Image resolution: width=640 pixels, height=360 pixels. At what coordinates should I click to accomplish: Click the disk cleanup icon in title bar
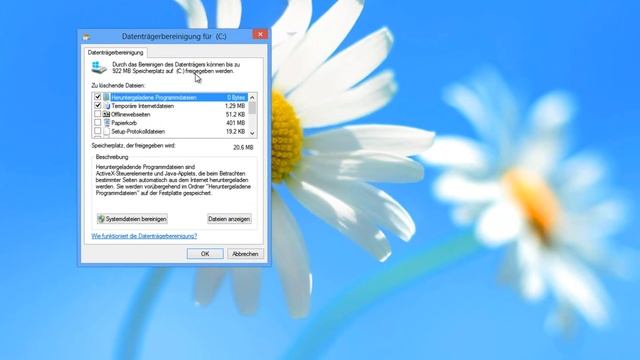point(86,37)
